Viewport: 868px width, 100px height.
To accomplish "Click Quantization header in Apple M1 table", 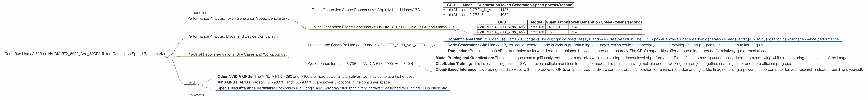I will [x=489, y=5].
